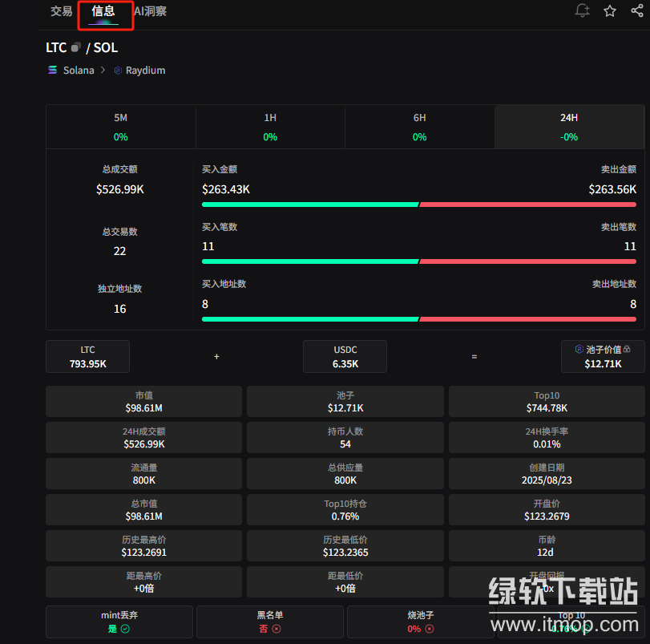Select the 24H time period
The width and height of the screenshot is (650, 644).
[x=569, y=127]
